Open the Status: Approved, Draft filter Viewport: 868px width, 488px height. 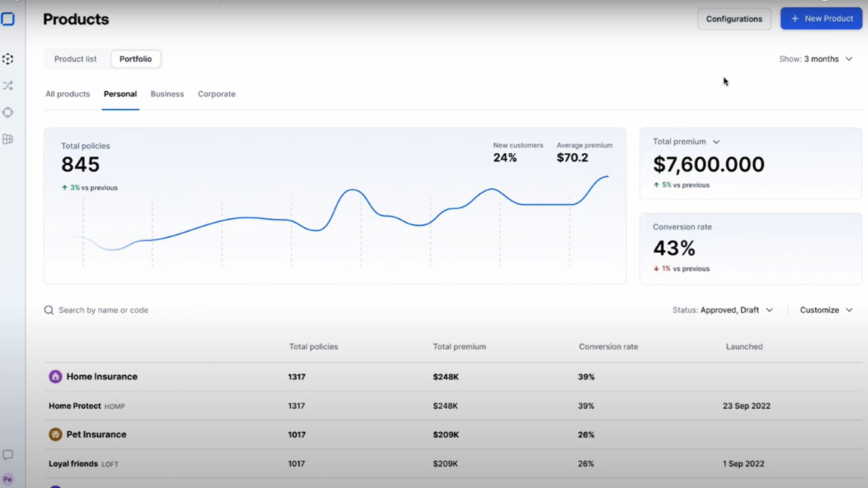723,310
